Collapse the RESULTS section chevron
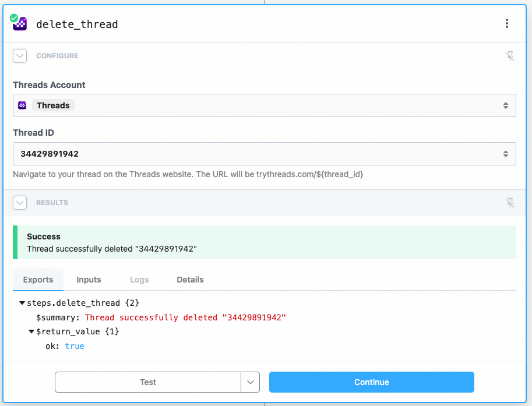Image resolution: width=532 pixels, height=406 pixels. click(19, 203)
